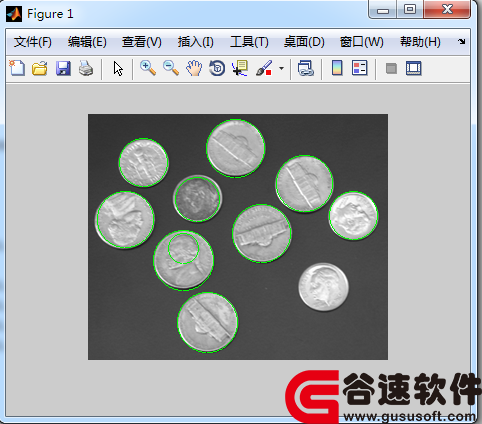Maximize the Figure 1 window
Screen dimensions: 482x424
410,9
